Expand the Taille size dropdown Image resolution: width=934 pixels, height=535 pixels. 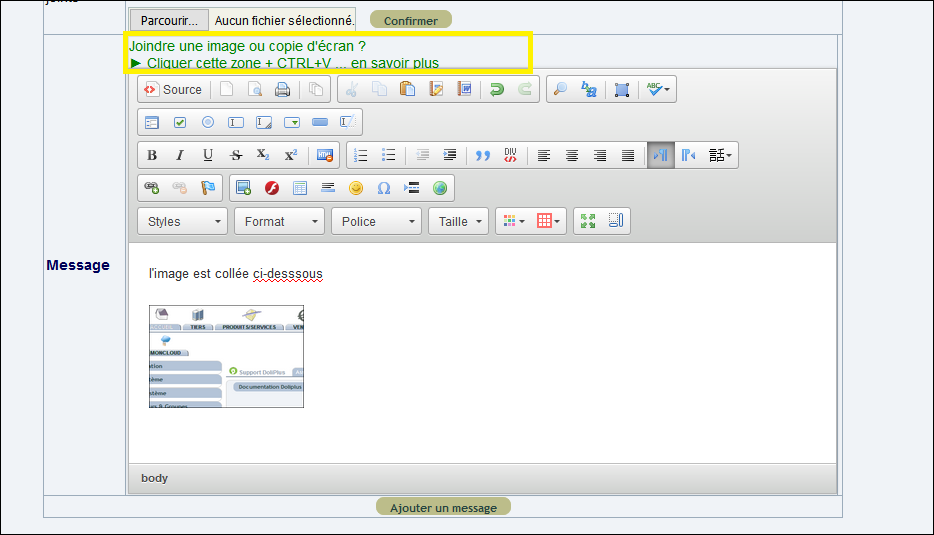click(459, 222)
